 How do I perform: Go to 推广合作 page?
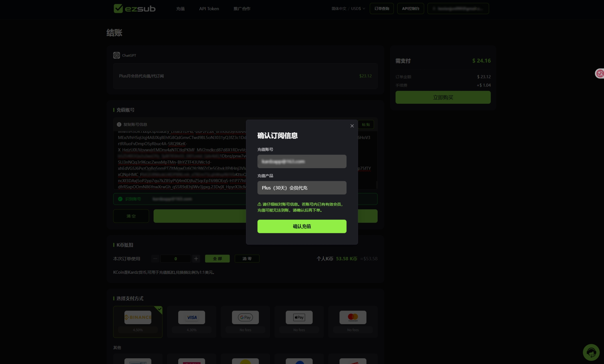[x=242, y=9]
